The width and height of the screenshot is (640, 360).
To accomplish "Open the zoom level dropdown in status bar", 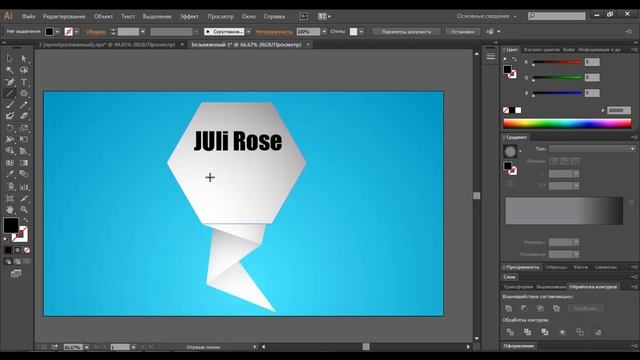I will point(87,347).
